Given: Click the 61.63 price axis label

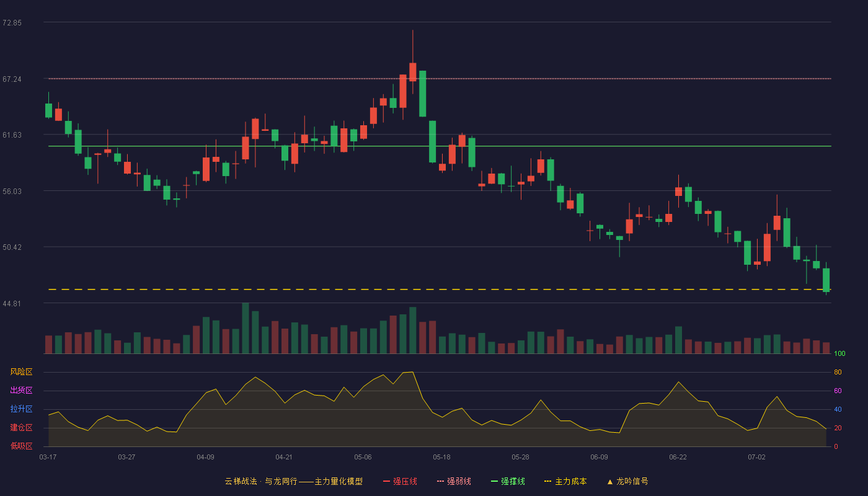Looking at the screenshot, I should pos(12,135).
